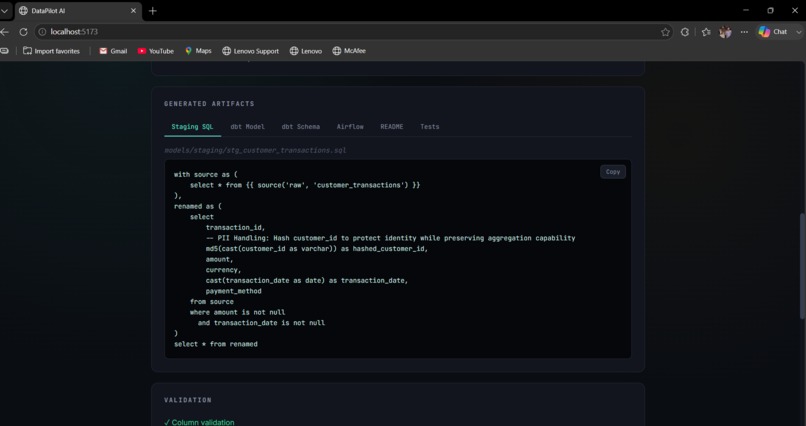Open the YouTube bookmark

(x=156, y=51)
